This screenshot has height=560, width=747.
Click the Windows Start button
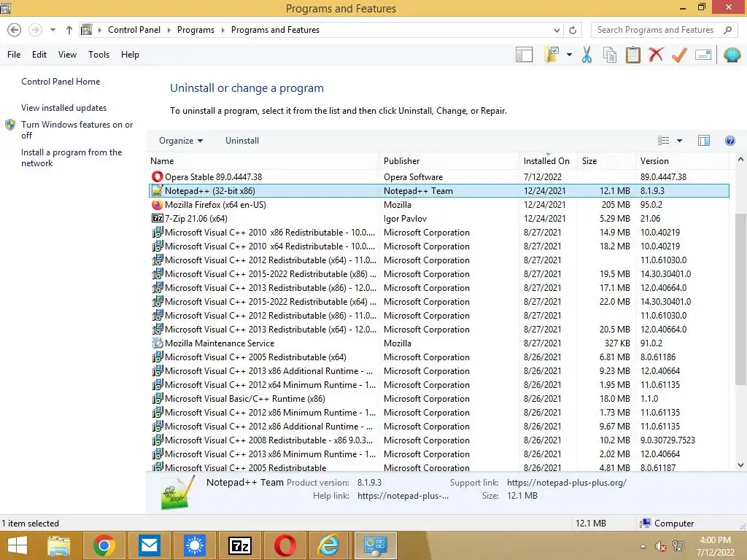tap(18, 545)
